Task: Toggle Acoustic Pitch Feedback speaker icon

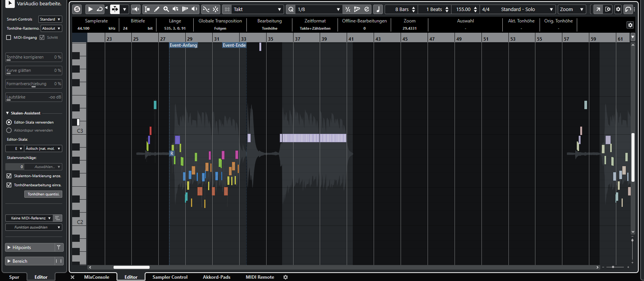Action: click(x=136, y=9)
